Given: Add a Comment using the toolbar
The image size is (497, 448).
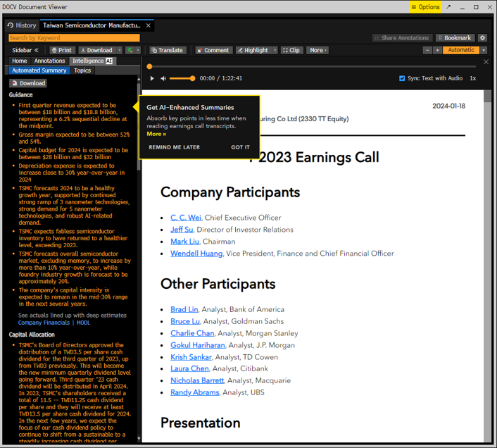Looking at the screenshot, I should coord(213,51).
